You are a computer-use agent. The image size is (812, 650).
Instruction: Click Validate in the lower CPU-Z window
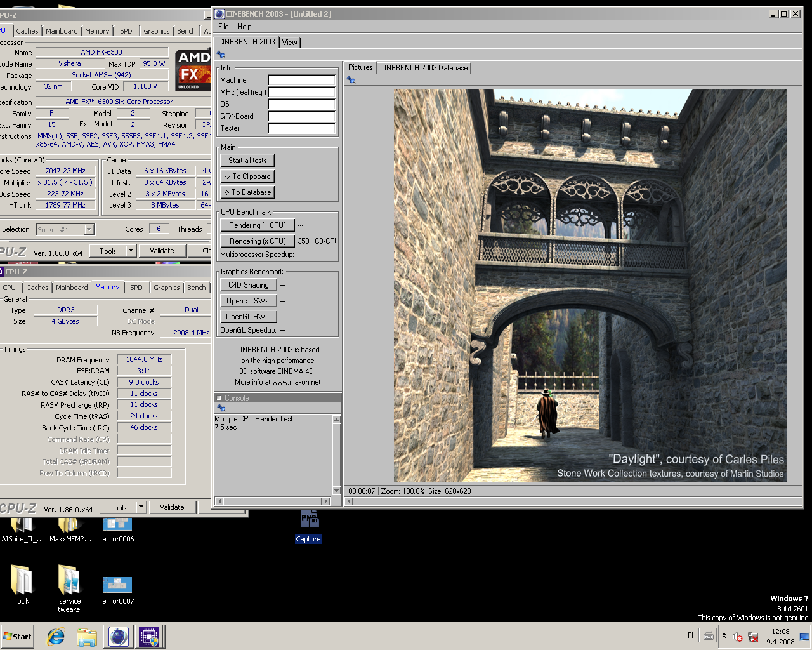coord(172,507)
